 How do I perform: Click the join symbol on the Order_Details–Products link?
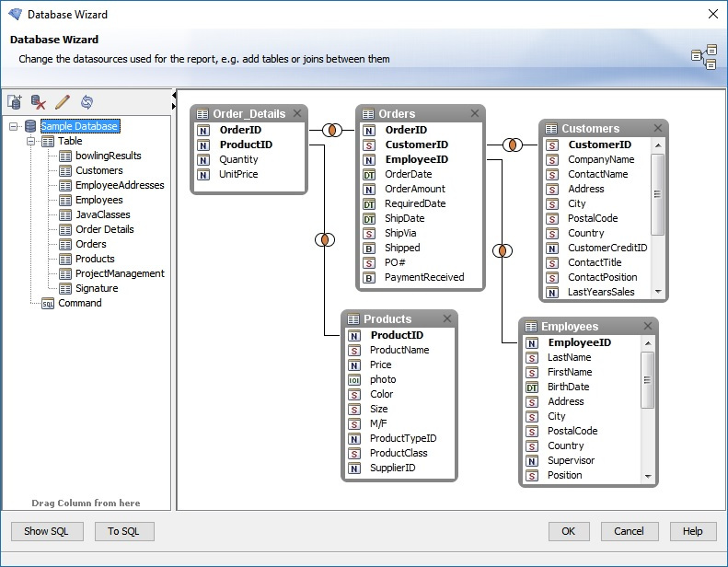tap(324, 239)
